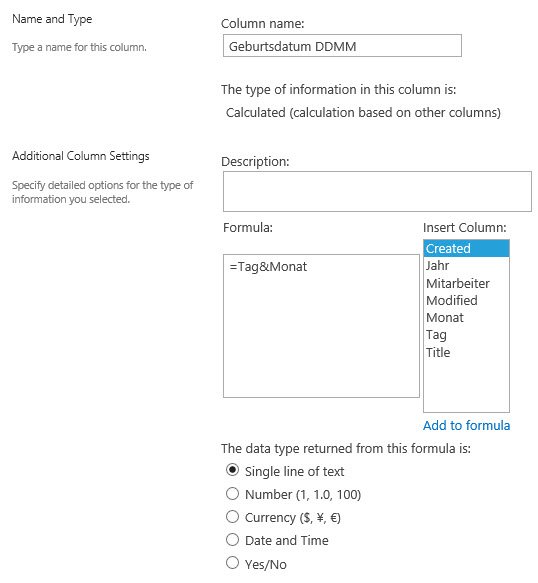This screenshot has height=583, width=538.
Task: Click the Formula text area
Action: coord(321,326)
